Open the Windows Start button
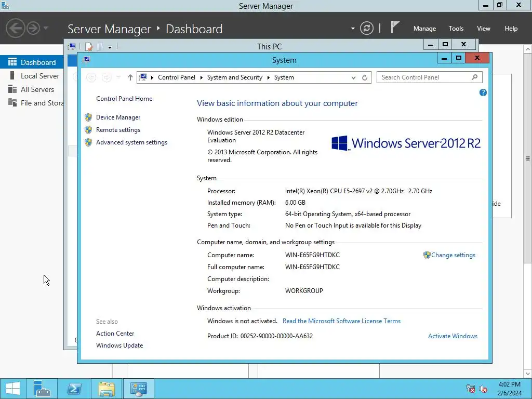The image size is (532, 399). tap(13, 389)
